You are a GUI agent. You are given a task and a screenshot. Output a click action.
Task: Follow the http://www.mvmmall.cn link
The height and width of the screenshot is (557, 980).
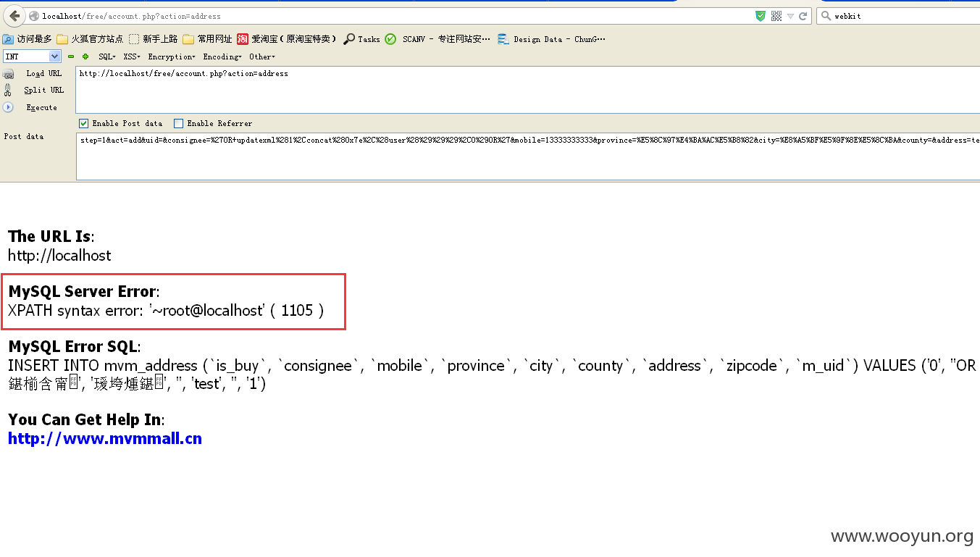[105, 438]
